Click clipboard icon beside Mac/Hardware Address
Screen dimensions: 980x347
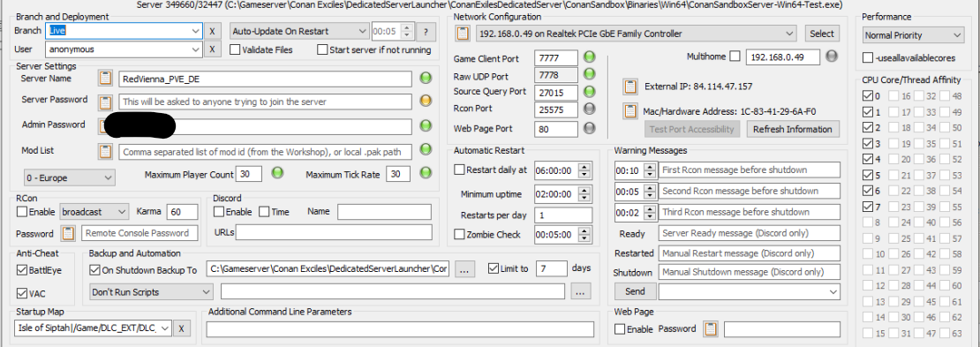pos(630,111)
